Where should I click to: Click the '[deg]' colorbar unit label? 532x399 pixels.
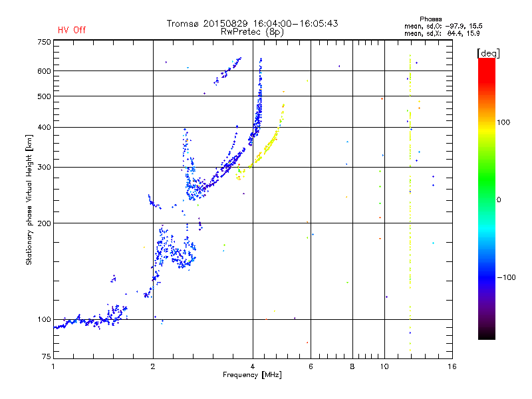click(x=488, y=53)
